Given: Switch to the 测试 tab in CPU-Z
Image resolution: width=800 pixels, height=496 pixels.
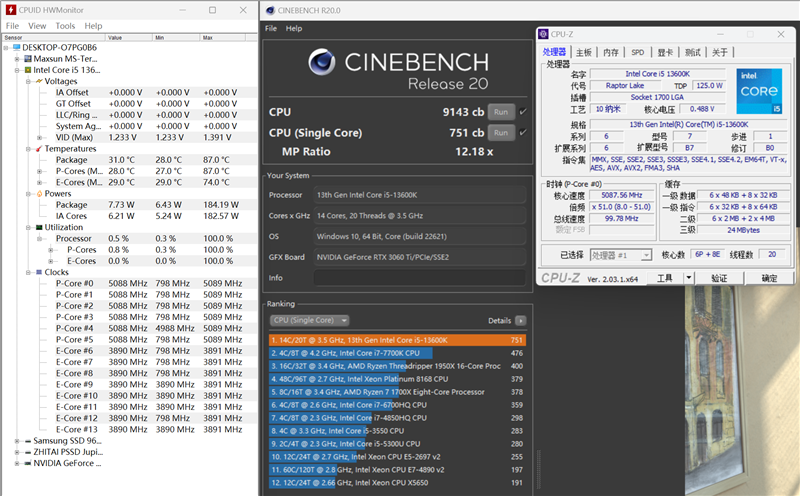Looking at the screenshot, I should [x=692, y=52].
